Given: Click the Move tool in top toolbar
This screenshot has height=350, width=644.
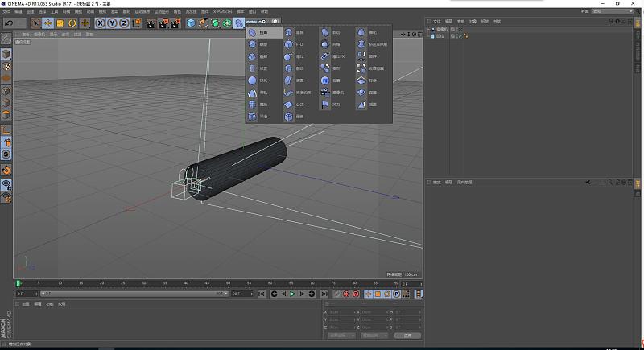Looking at the screenshot, I should [x=47, y=23].
